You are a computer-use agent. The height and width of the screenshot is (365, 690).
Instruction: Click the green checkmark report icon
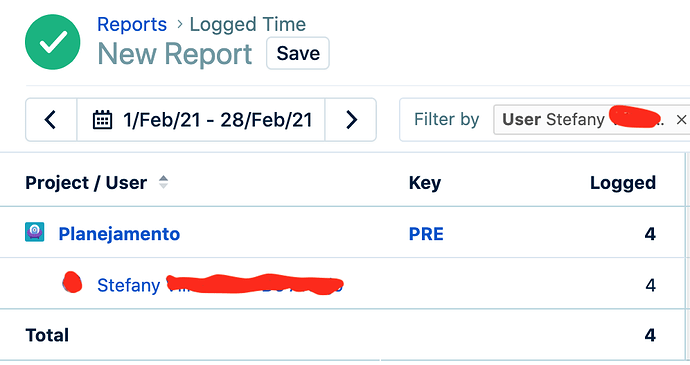click(x=53, y=42)
